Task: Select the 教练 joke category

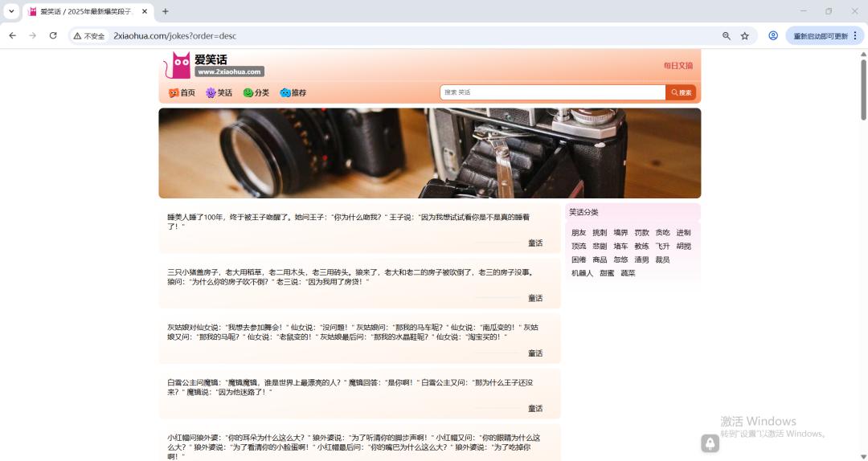Action: pos(641,247)
